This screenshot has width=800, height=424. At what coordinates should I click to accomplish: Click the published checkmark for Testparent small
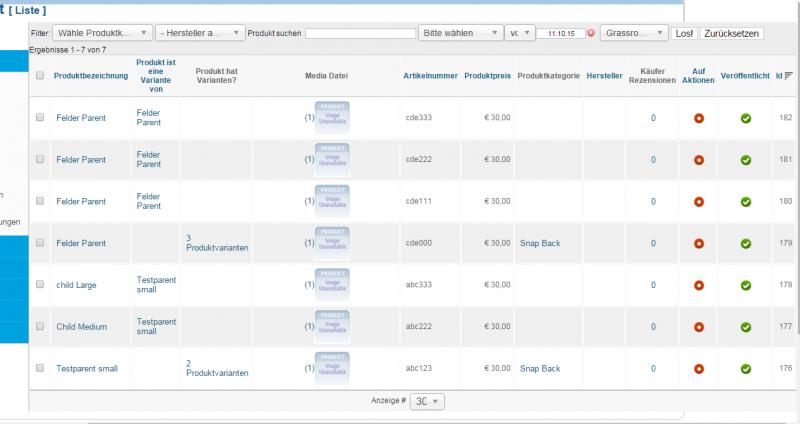745,369
